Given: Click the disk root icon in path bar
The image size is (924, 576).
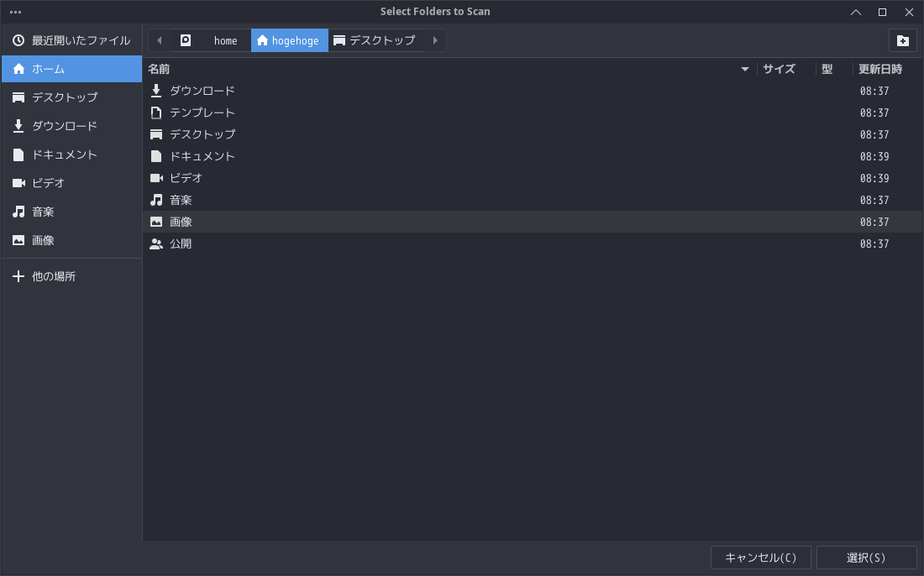Looking at the screenshot, I should coord(186,40).
